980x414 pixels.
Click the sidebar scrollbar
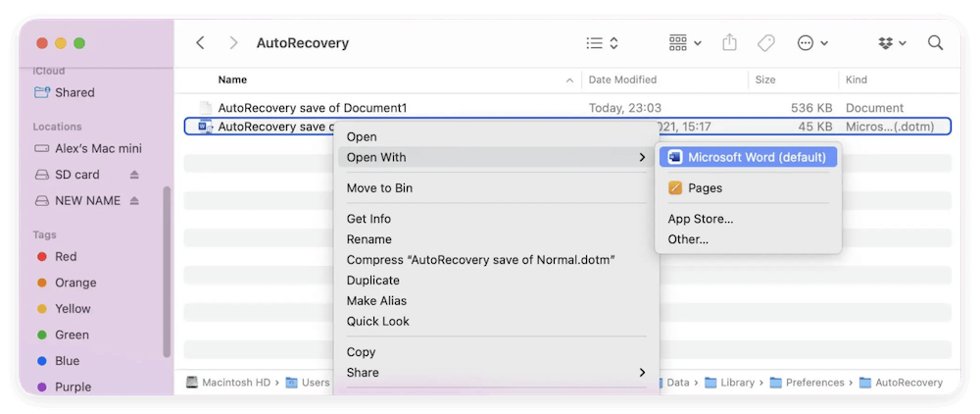(x=167, y=272)
